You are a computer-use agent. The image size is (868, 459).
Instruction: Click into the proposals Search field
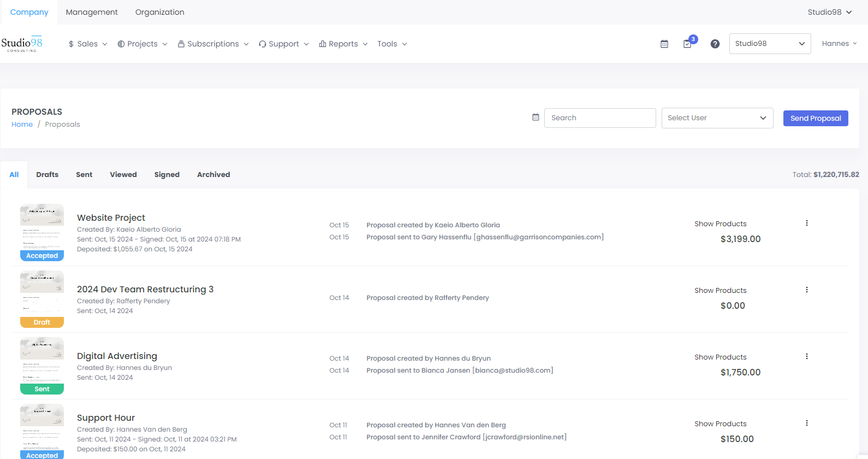tap(599, 118)
